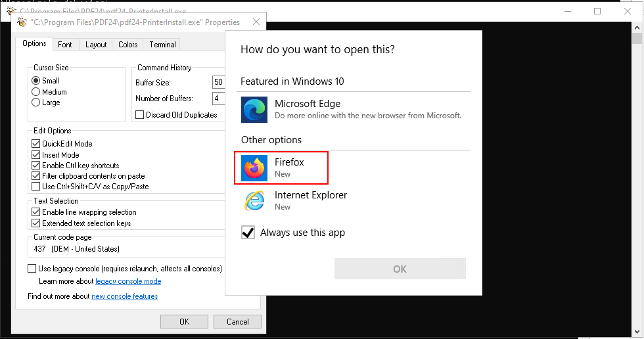The height and width of the screenshot is (339, 644).
Task: Minimize the console window
Action: [x=568, y=11]
